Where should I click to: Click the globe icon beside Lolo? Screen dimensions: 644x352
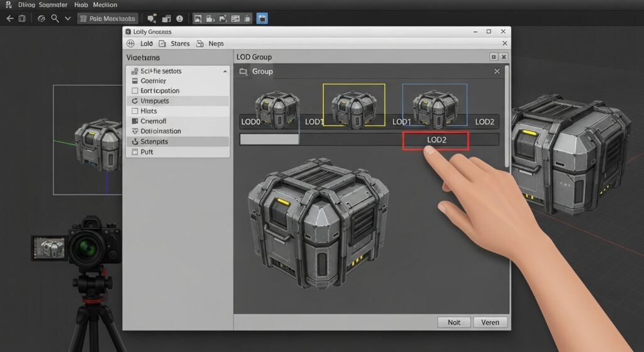tap(131, 43)
